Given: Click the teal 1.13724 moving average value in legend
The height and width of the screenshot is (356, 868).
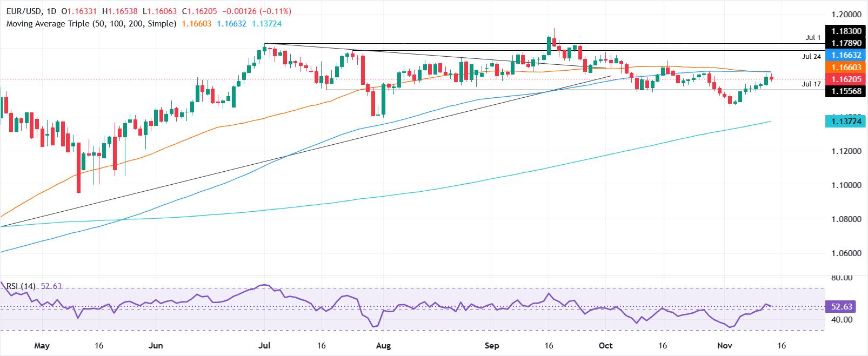Looking at the screenshot, I should pos(266,24).
